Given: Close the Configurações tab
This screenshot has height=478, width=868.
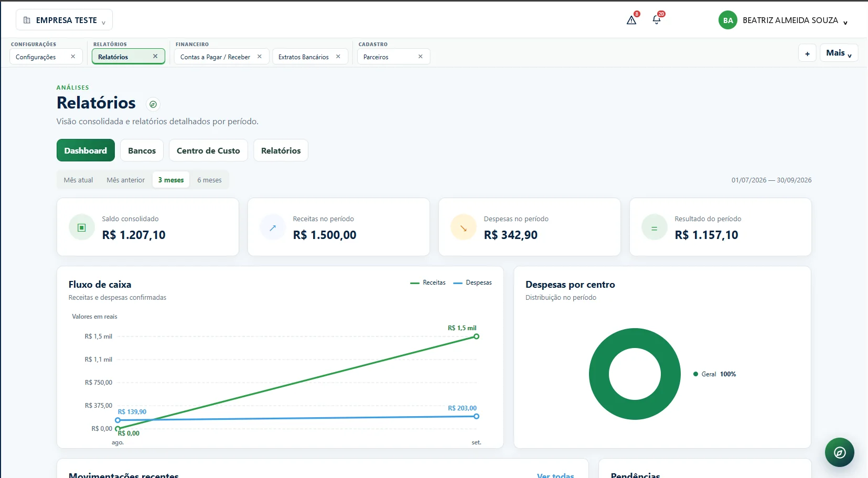Looking at the screenshot, I should point(73,57).
